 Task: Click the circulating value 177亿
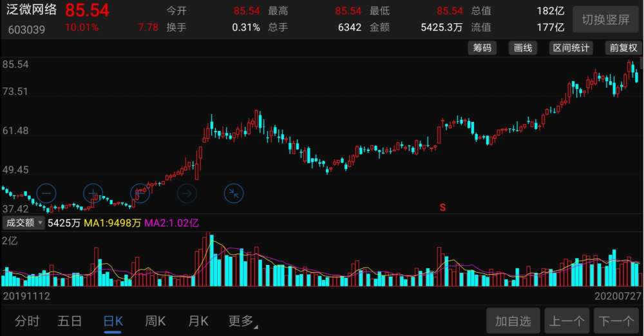[x=551, y=28]
